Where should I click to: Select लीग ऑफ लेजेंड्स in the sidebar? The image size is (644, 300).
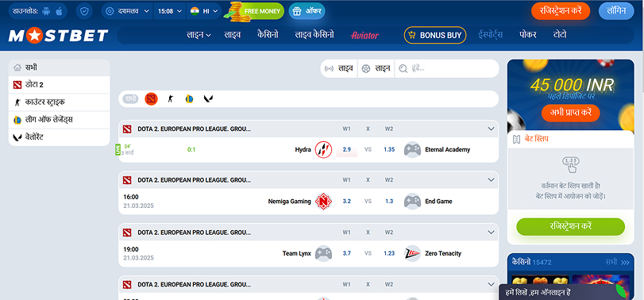click(x=59, y=120)
